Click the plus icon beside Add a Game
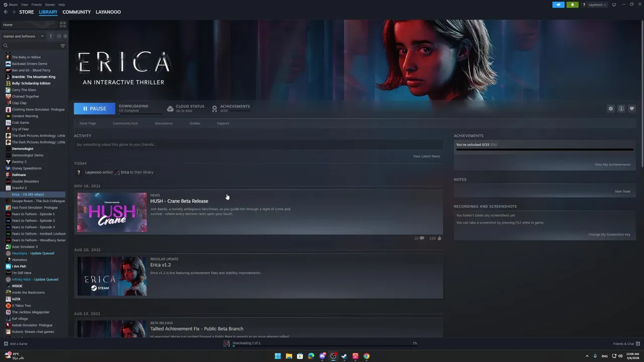644x362 pixels. 6,344
